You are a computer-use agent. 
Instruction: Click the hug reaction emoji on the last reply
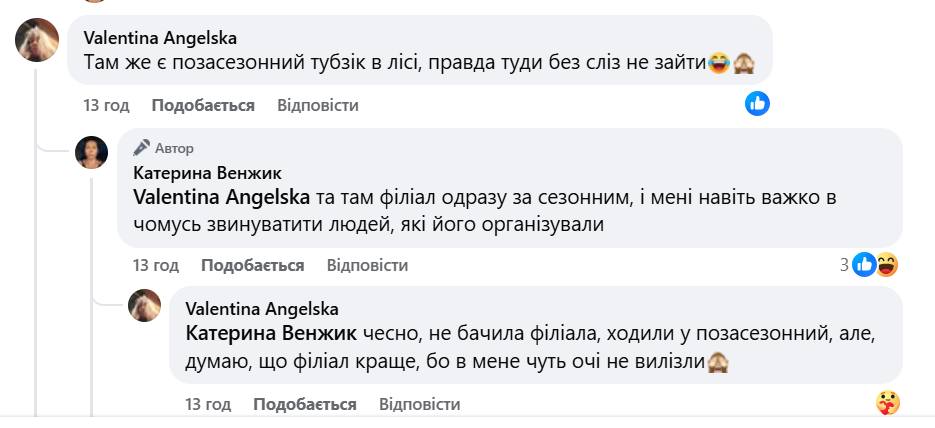[887, 403]
